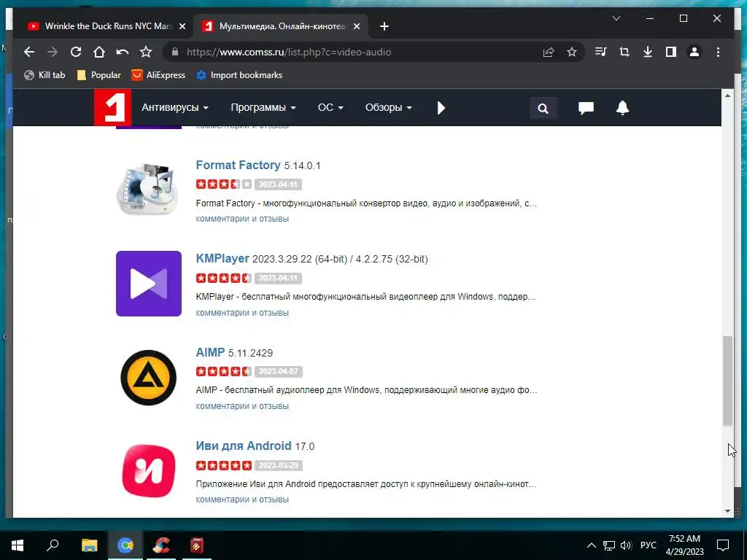The width and height of the screenshot is (747, 560).
Task: Open site search magnifier icon
Action: click(543, 108)
